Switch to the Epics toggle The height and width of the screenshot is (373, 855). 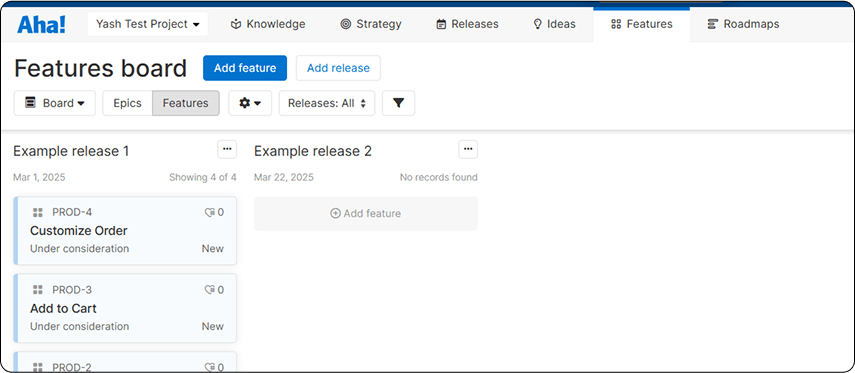(128, 103)
